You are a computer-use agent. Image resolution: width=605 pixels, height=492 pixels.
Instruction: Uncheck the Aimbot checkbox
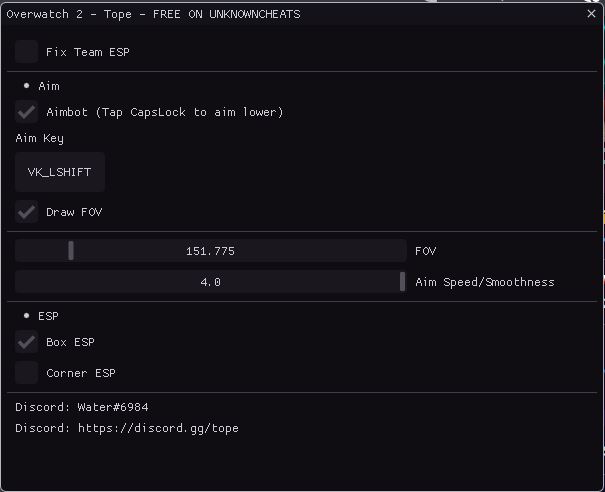click(26, 112)
